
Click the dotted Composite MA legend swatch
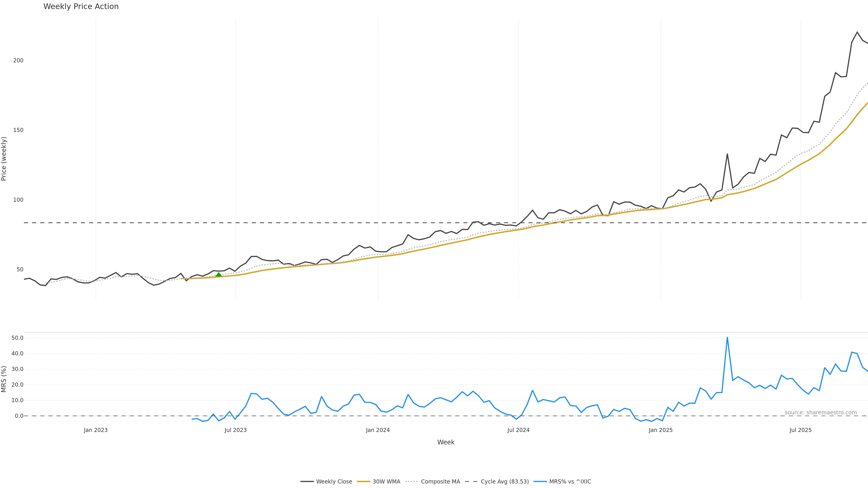point(411,482)
